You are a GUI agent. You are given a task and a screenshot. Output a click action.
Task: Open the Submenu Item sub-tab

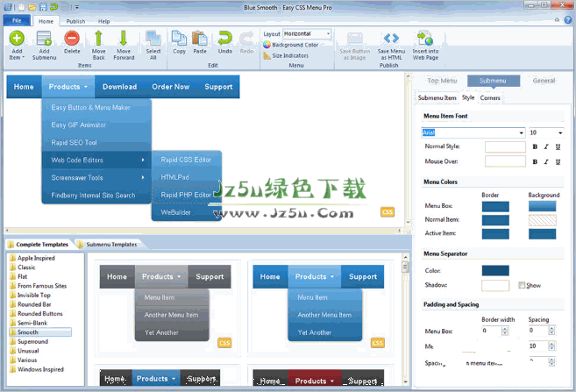coord(437,98)
